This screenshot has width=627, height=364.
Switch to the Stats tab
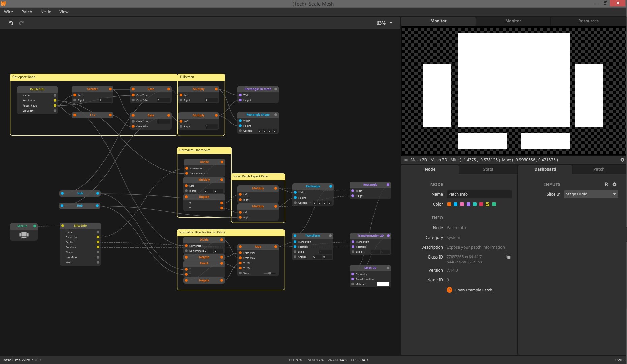pyautogui.click(x=488, y=169)
